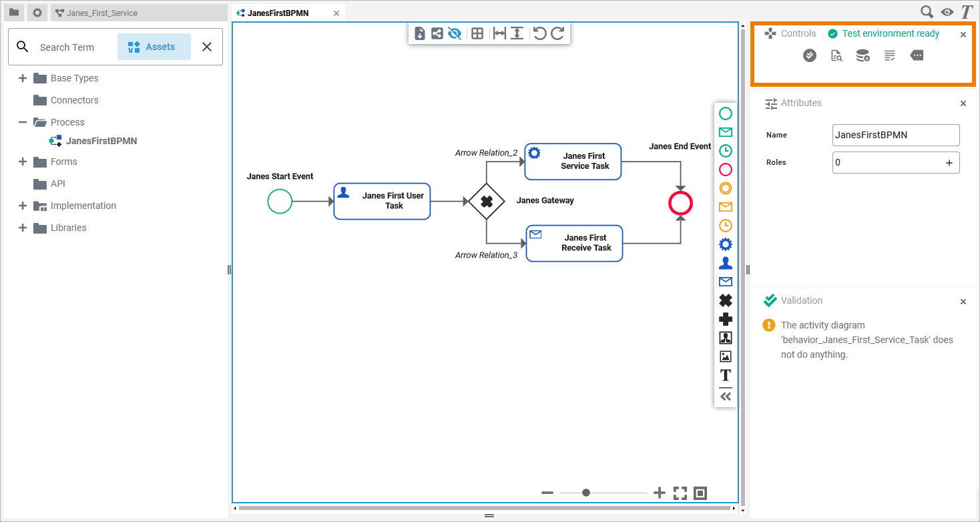The width and height of the screenshot is (980, 522).
Task: Select the user task person palette tool
Action: click(726, 263)
